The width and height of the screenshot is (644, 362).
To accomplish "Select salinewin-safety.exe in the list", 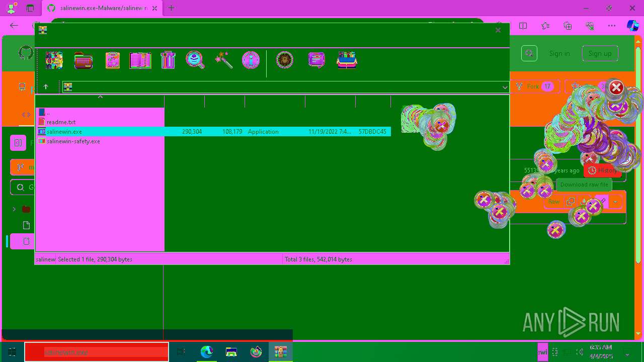I will (73, 141).
